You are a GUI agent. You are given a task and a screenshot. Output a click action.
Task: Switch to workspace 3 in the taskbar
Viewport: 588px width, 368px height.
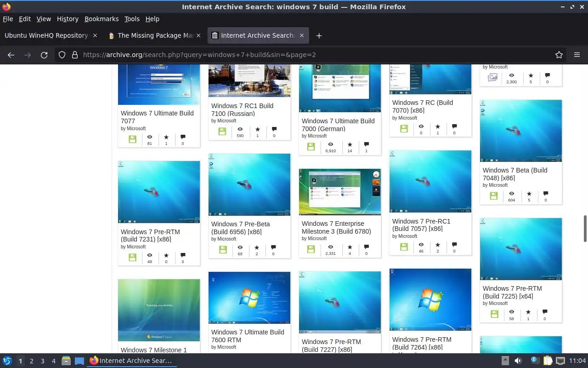click(43, 361)
